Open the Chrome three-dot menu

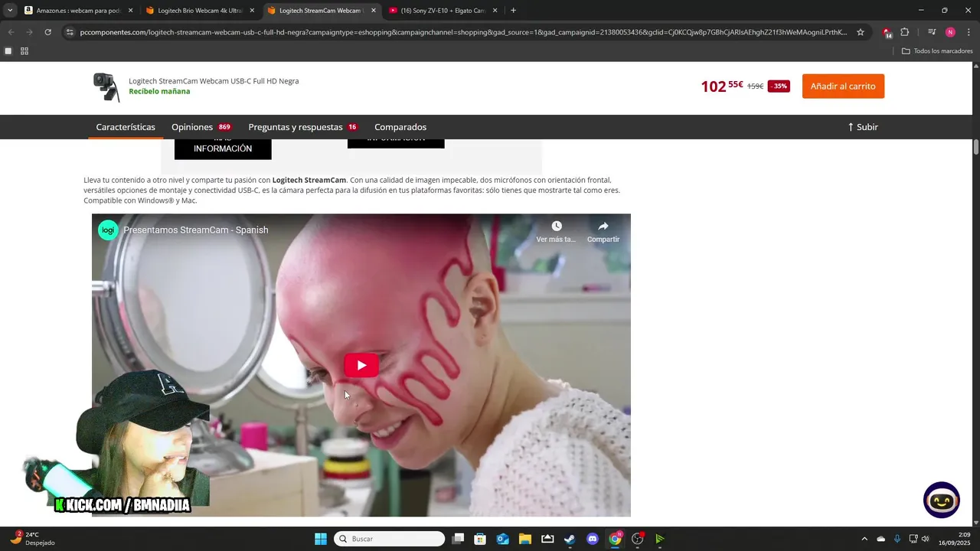(x=968, y=32)
